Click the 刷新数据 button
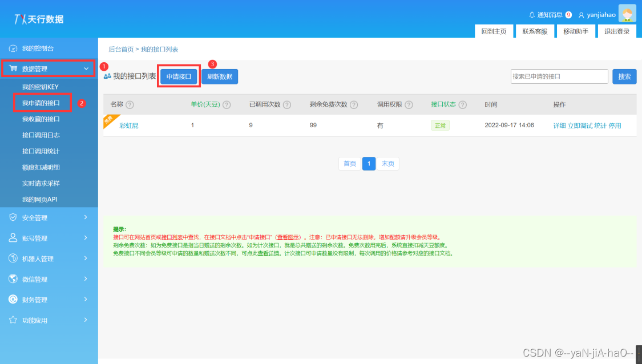 220,76
